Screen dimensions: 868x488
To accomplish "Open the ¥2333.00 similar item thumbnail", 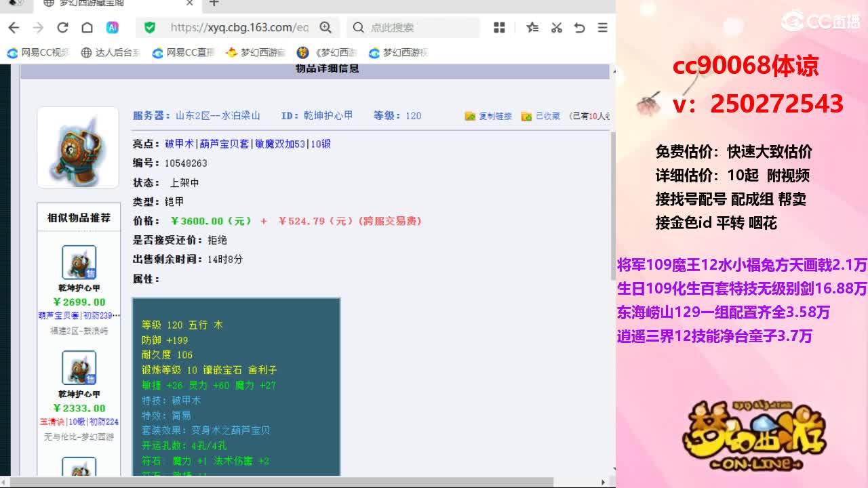I will pos(79,368).
